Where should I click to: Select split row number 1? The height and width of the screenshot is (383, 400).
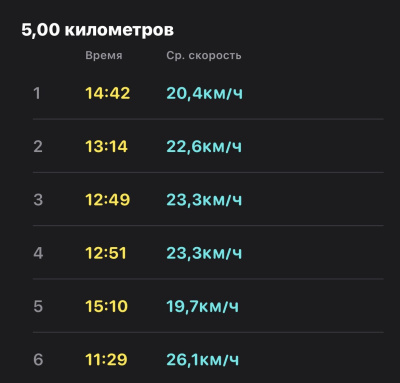coord(208,93)
